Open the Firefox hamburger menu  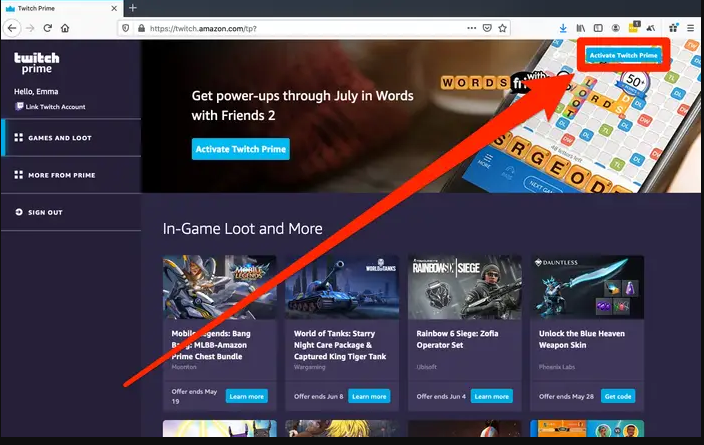pos(691,28)
